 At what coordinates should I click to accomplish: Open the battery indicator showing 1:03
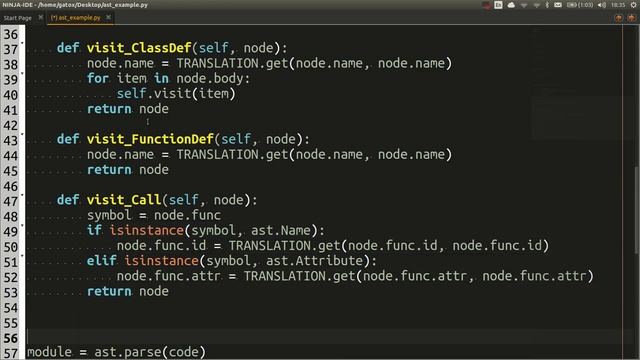[580, 5]
